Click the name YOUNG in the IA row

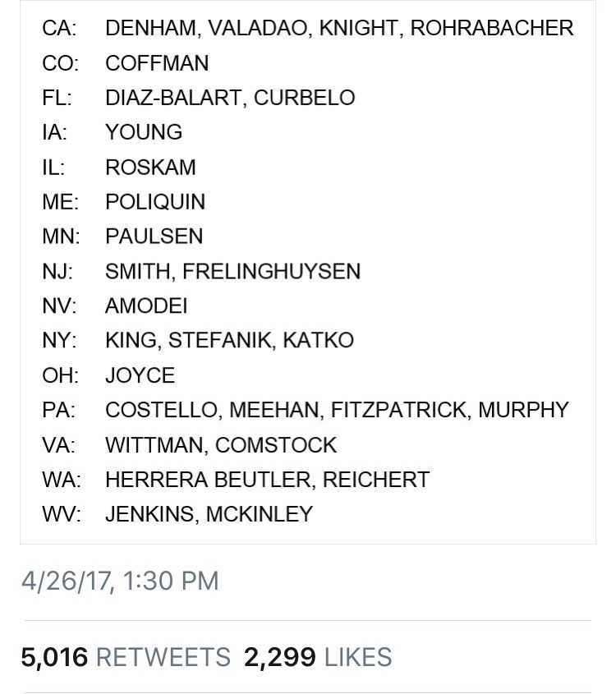pos(144,132)
